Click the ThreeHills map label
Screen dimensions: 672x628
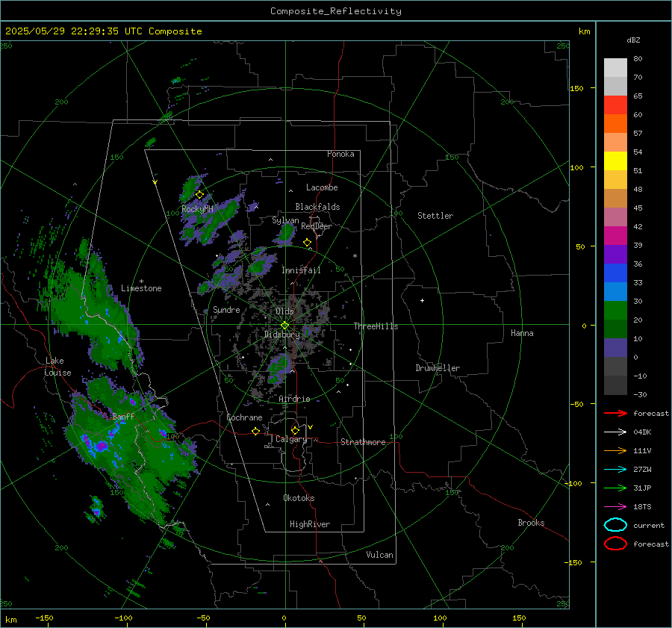click(x=376, y=326)
